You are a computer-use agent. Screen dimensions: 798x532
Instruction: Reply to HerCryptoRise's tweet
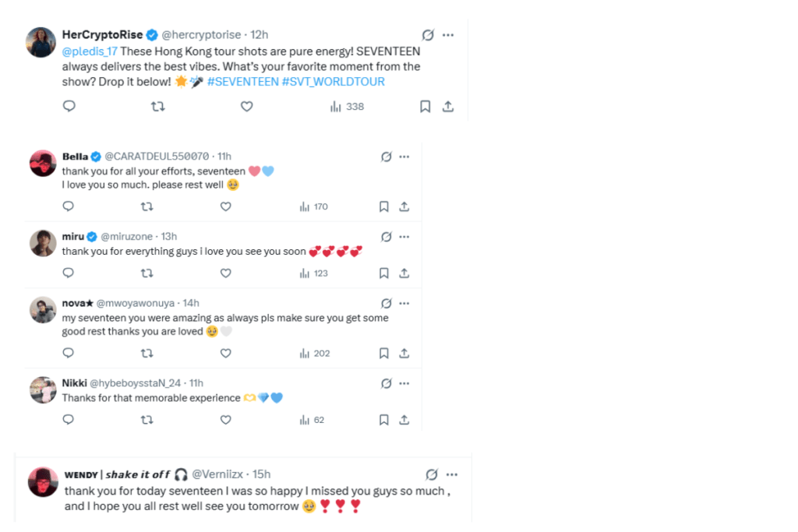click(x=69, y=106)
